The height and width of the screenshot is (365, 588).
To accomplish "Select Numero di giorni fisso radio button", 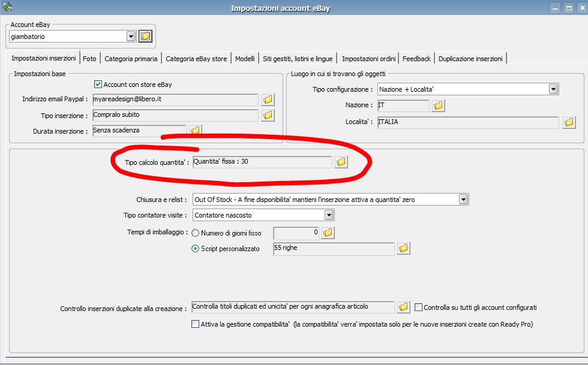I will pyautogui.click(x=195, y=233).
